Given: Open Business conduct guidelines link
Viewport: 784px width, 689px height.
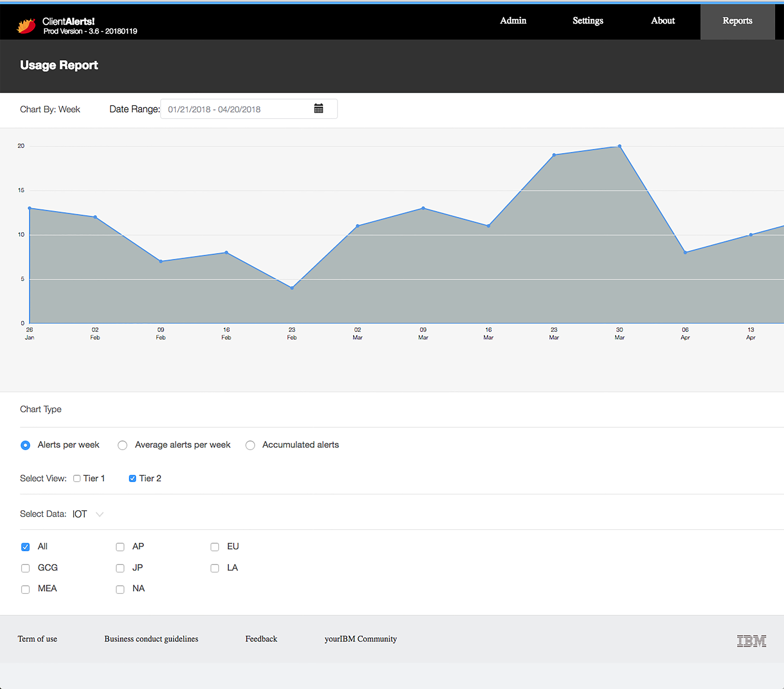Looking at the screenshot, I should [x=151, y=639].
